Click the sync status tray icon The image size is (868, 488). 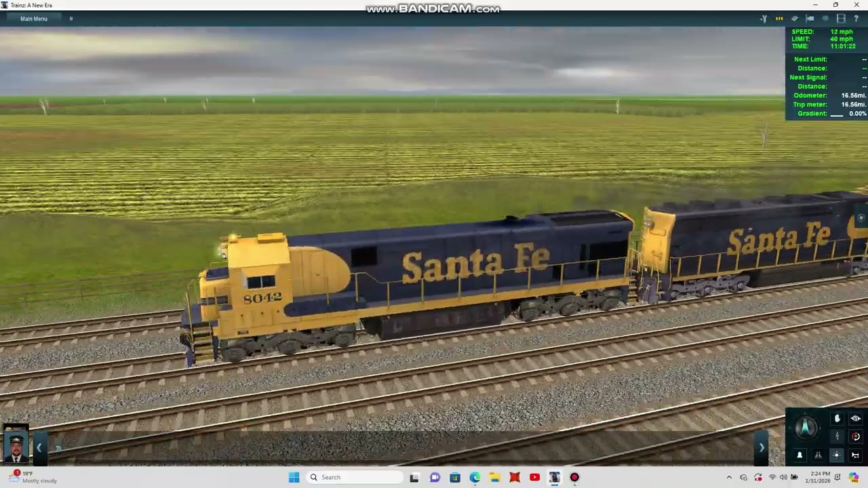tap(757, 477)
